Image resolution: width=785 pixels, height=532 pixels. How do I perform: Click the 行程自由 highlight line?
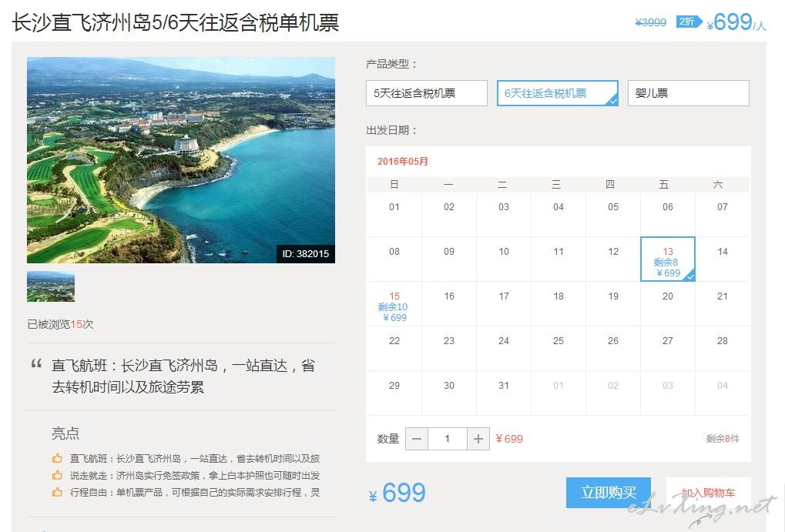(x=195, y=492)
